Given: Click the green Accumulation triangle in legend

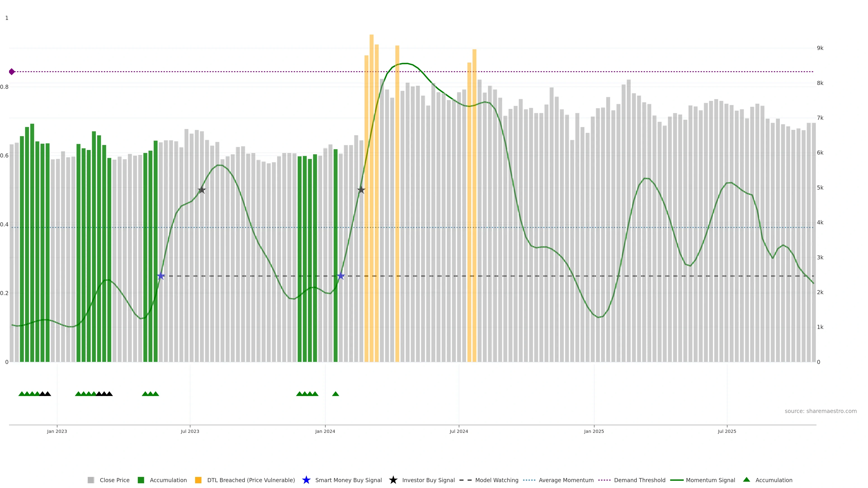Looking at the screenshot, I should tap(746, 480).
